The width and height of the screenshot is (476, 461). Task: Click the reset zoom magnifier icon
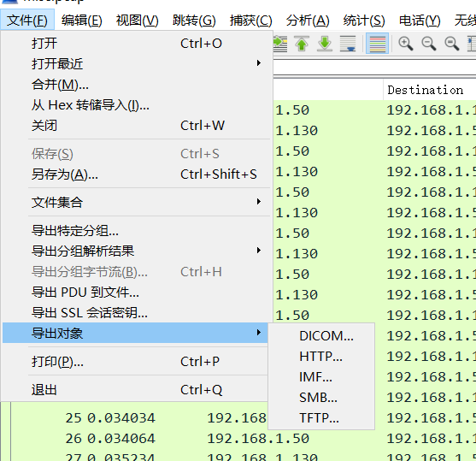(x=452, y=44)
